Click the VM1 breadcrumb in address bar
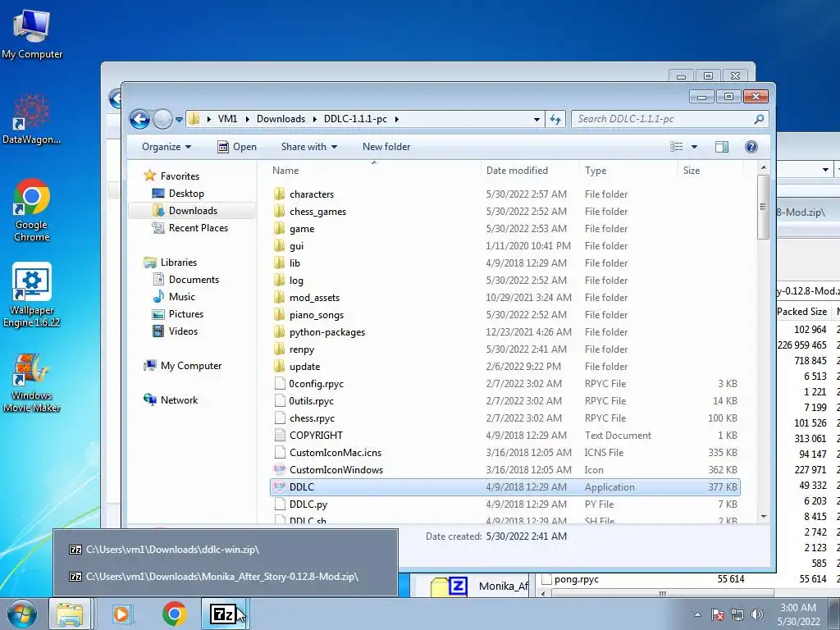 coord(227,119)
